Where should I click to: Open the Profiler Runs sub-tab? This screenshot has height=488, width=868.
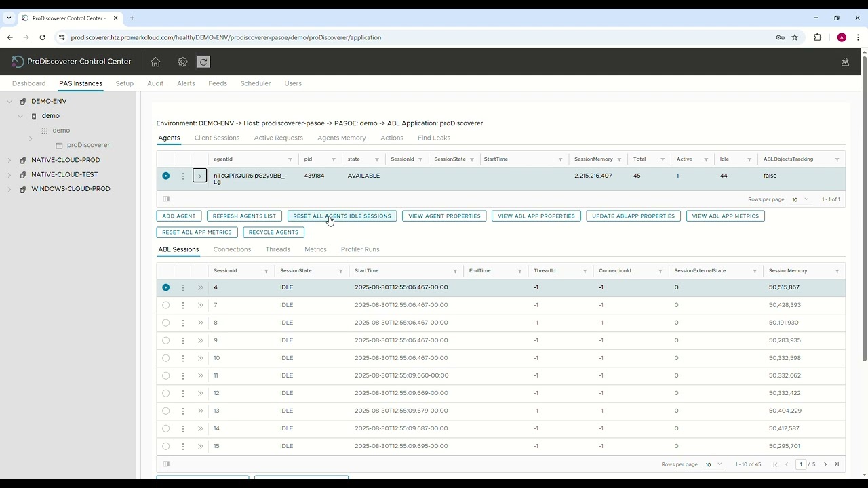pyautogui.click(x=360, y=249)
